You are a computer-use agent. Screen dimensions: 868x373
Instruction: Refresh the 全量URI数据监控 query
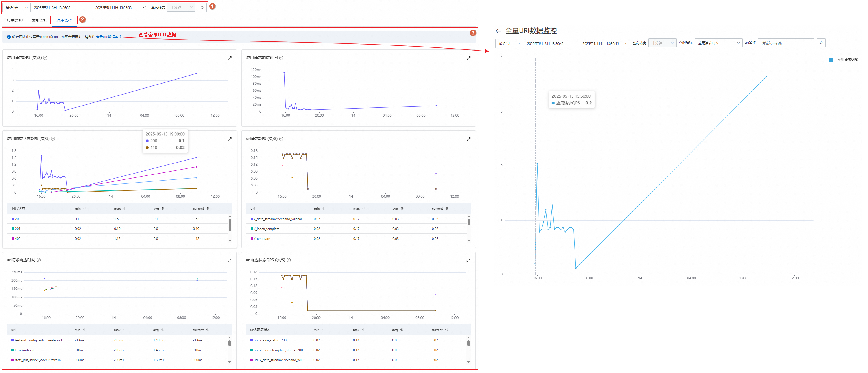coord(821,43)
